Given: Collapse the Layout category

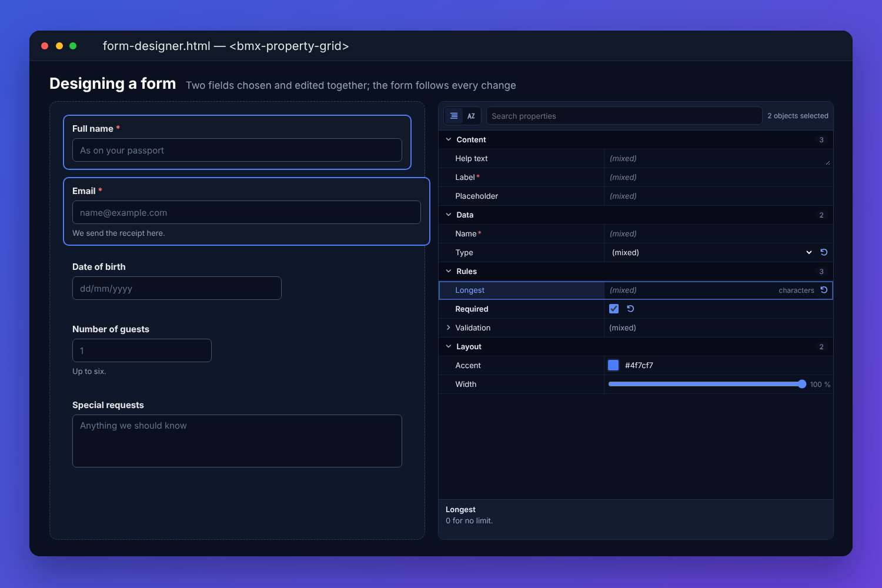Looking at the screenshot, I should [x=449, y=346].
